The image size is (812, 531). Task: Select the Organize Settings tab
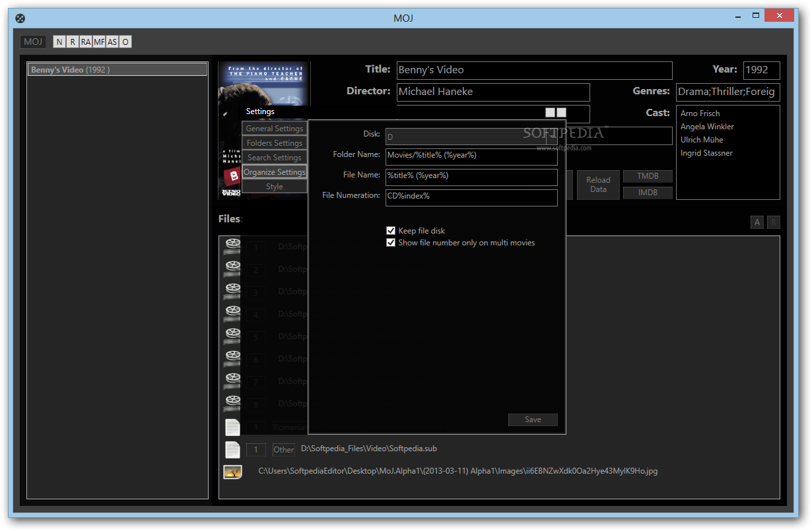coord(275,172)
